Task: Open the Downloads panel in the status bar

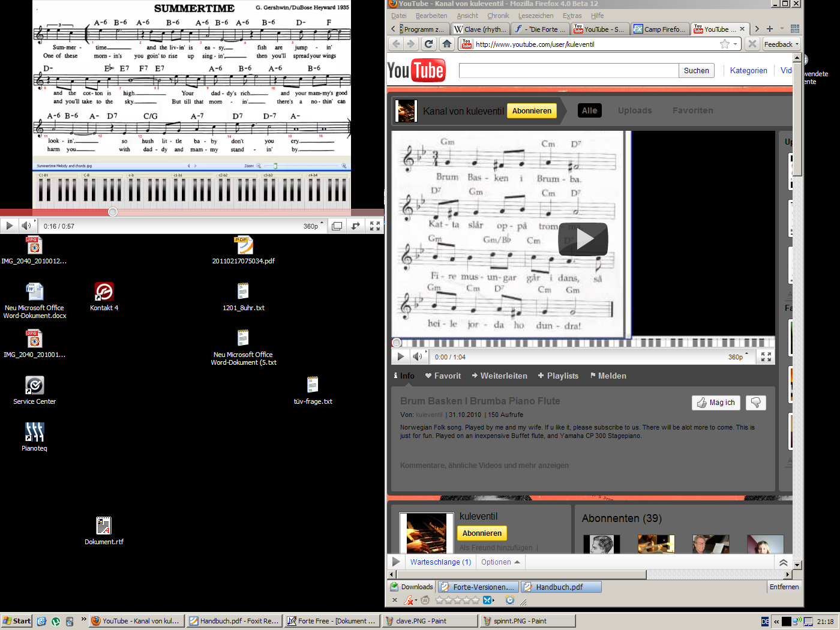Action: pyautogui.click(x=412, y=586)
